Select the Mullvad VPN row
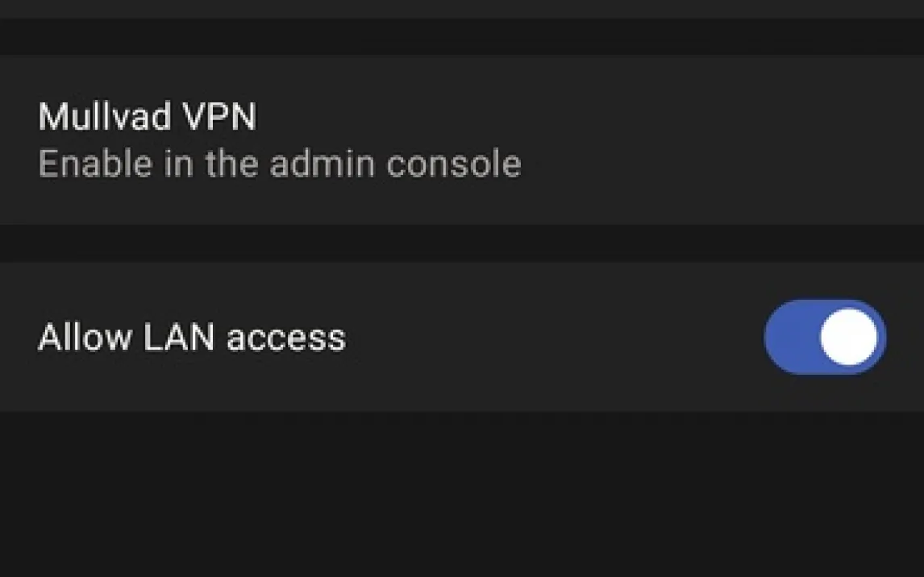 click(x=462, y=139)
